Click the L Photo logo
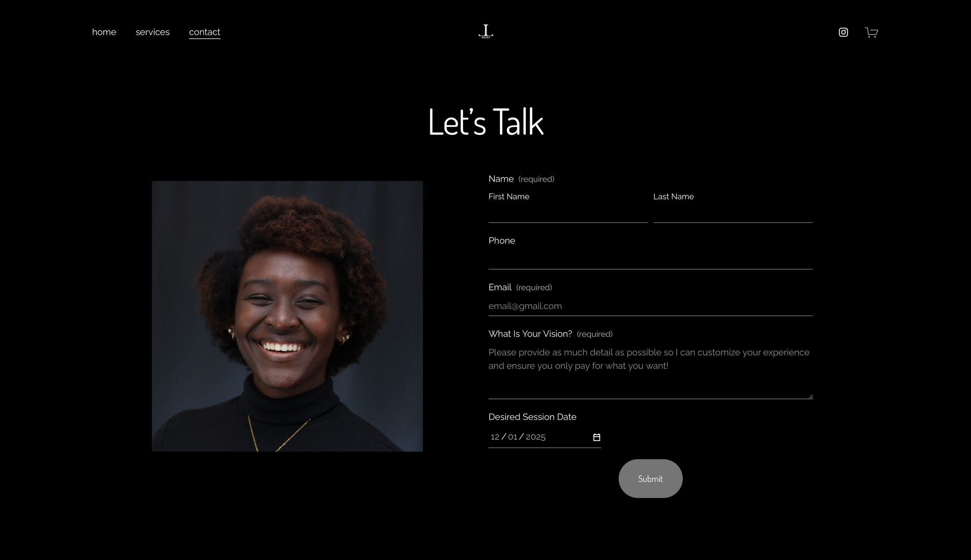The height and width of the screenshot is (560, 971). [486, 31]
